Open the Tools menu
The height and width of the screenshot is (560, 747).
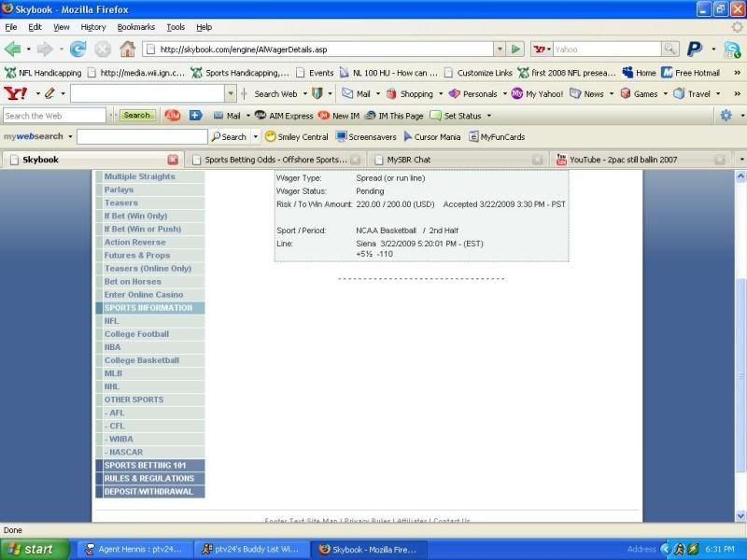(176, 27)
